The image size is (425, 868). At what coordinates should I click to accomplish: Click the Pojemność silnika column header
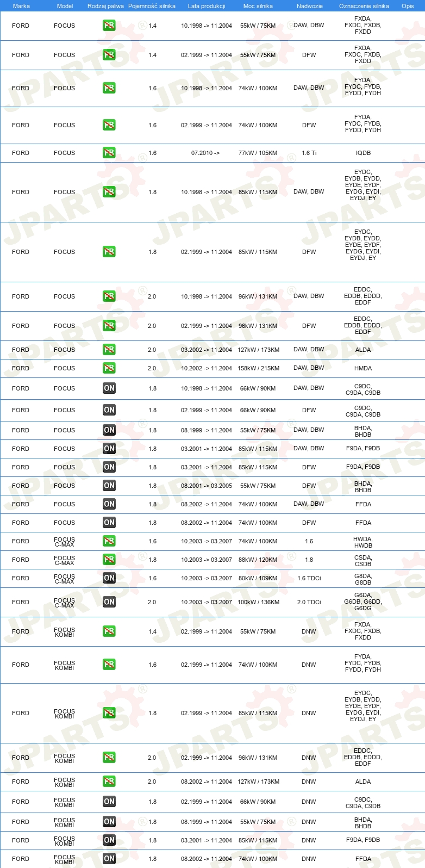click(x=152, y=6)
